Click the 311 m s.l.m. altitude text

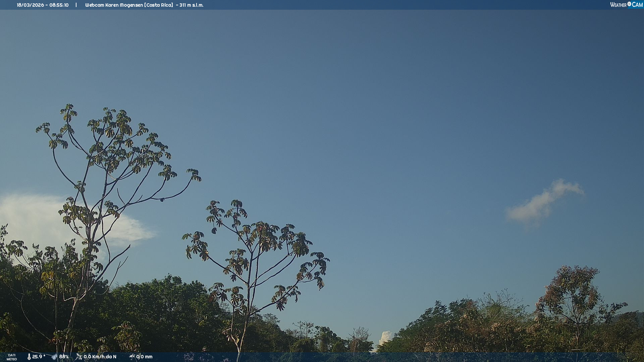pyautogui.click(x=191, y=5)
